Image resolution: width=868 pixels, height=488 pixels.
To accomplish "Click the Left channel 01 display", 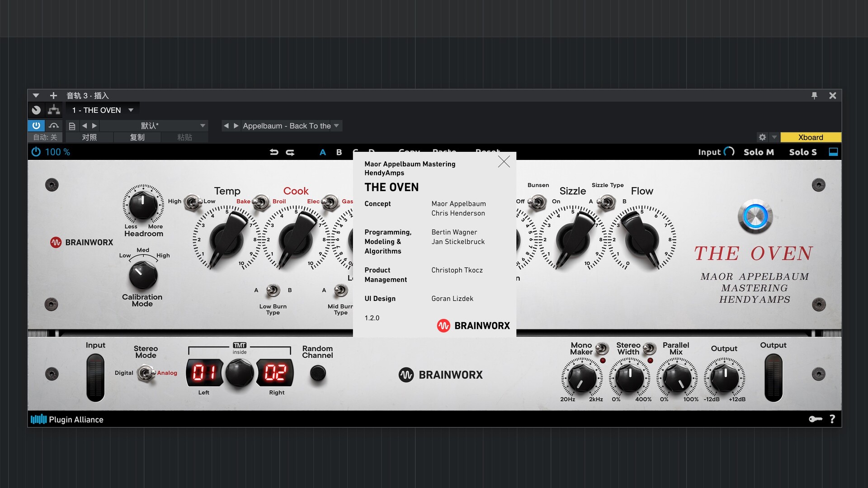I will point(204,373).
